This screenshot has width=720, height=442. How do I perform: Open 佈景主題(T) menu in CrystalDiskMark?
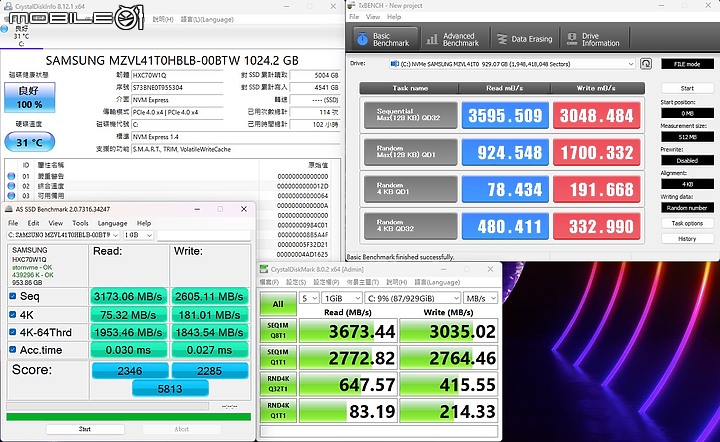click(363, 282)
